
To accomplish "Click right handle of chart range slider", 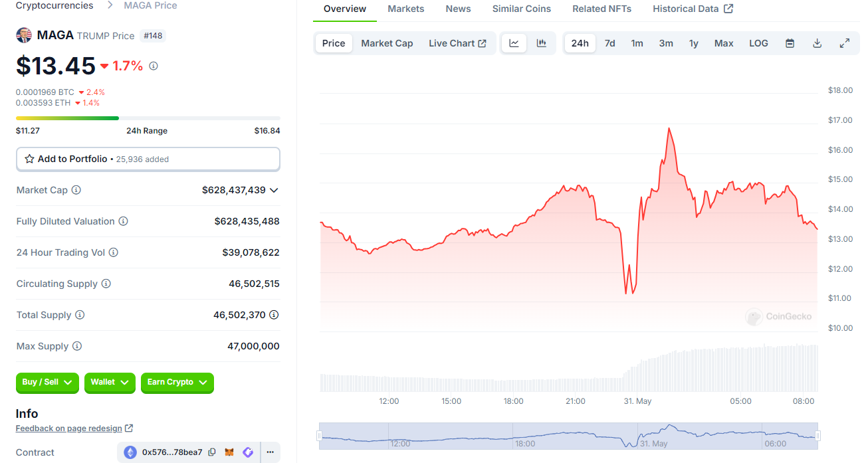I will coord(819,436).
